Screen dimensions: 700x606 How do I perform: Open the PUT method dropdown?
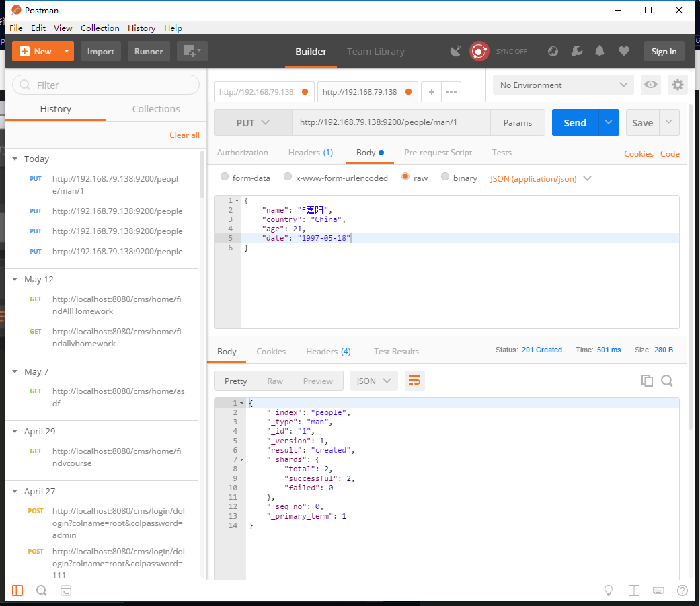tap(253, 123)
